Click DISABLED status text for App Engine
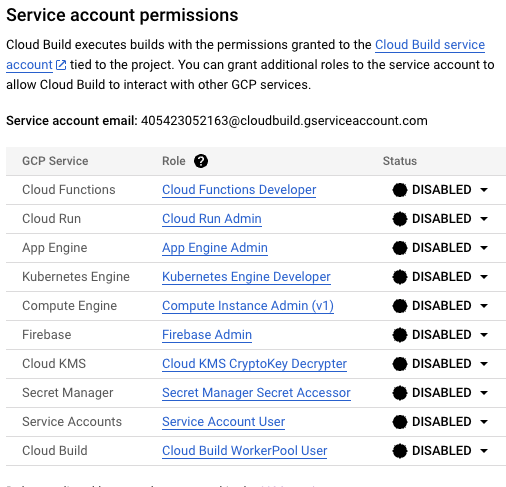Screen dimensions: 506x487 coord(442,248)
